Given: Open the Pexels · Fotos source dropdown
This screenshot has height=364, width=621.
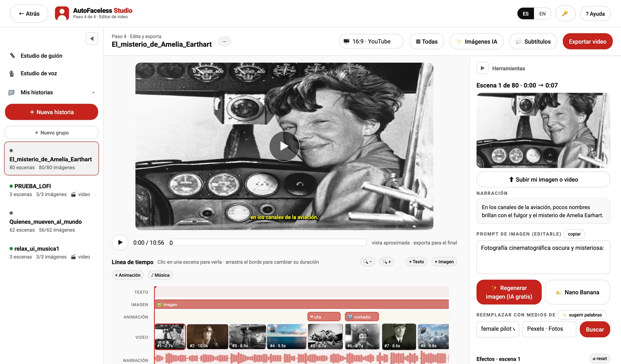Looking at the screenshot, I should [549, 329].
